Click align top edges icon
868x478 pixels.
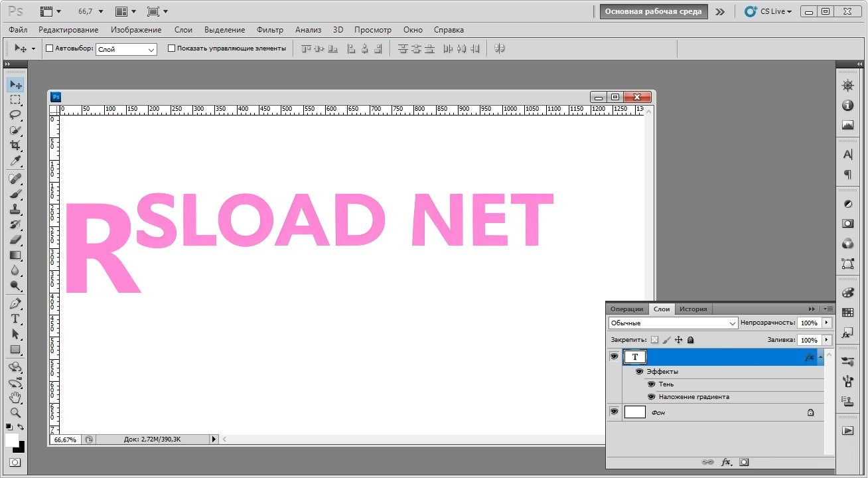(306, 48)
